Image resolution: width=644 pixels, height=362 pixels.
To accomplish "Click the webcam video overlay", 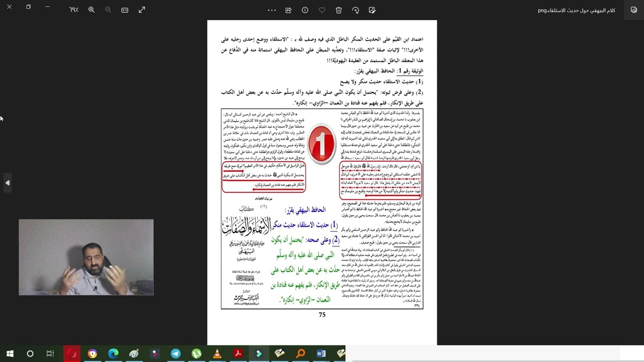I will point(86,257).
